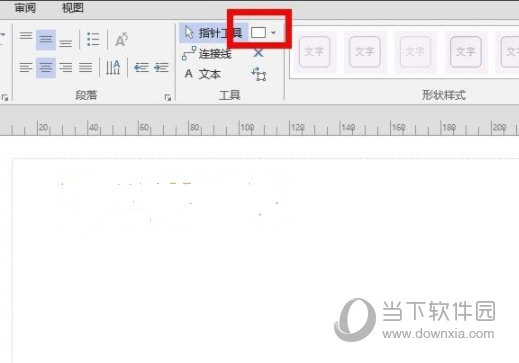Image resolution: width=519 pixels, height=363 pixels.
Task: Apply the fourth 文字 shape style
Action: click(x=466, y=52)
